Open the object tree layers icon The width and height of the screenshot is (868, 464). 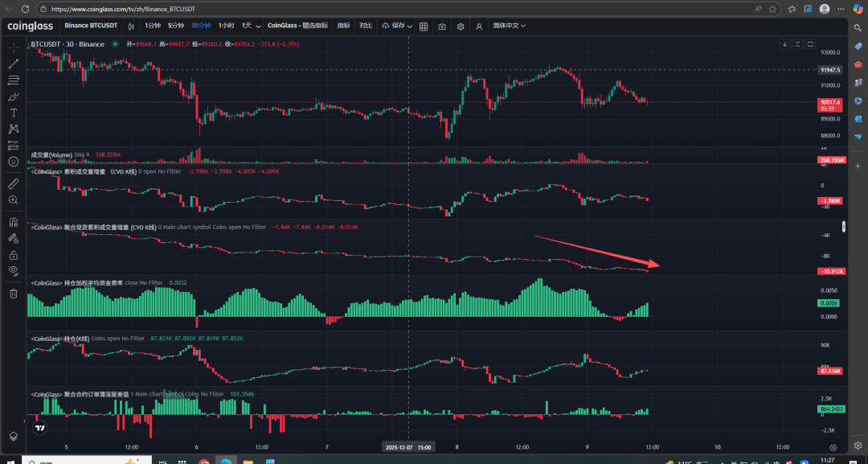[x=14, y=437]
